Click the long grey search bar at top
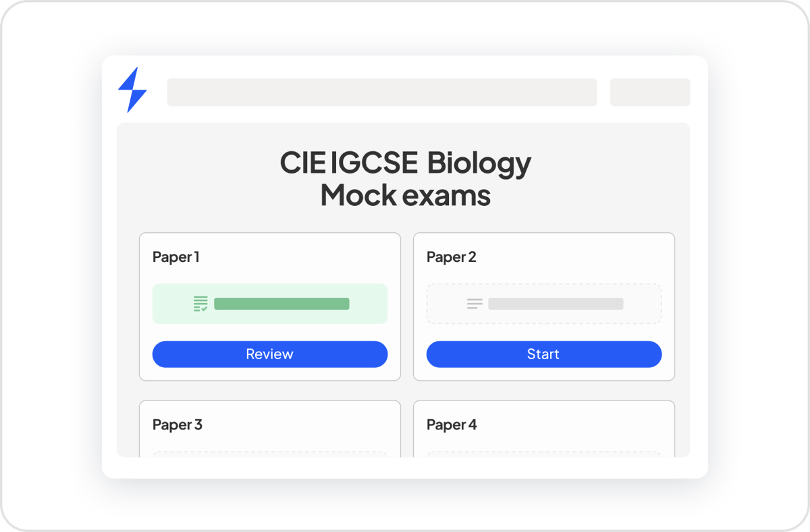810x532 pixels. click(382, 92)
